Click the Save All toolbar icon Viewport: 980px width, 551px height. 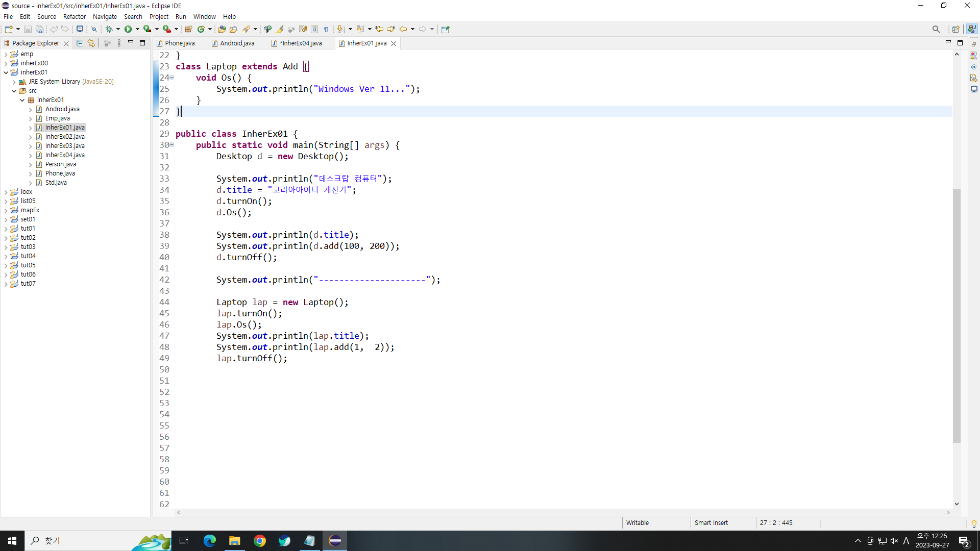tap(39, 29)
